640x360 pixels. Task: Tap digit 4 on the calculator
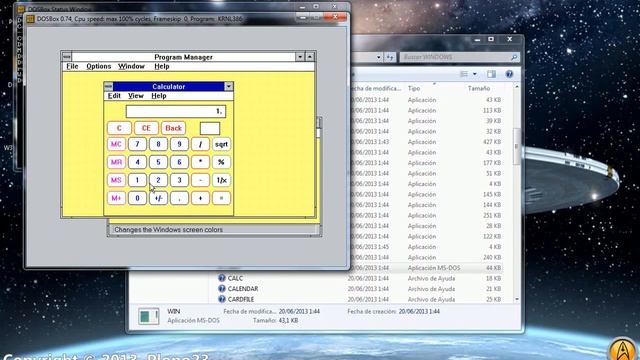coord(137,162)
